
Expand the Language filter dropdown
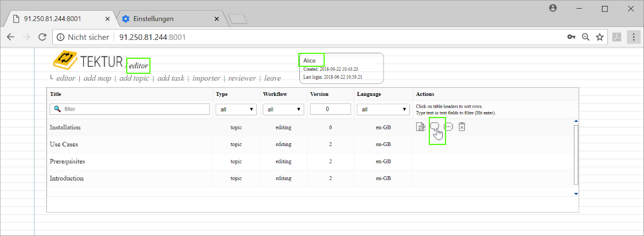[x=383, y=109]
